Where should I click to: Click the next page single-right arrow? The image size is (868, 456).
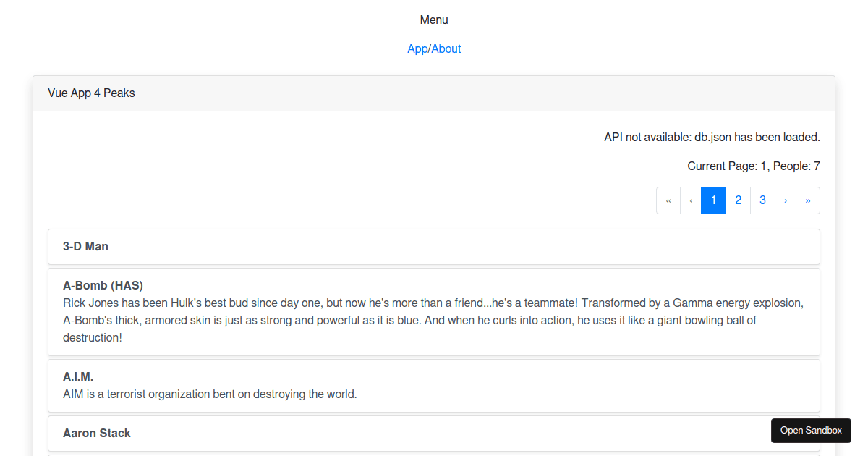(786, 200)
